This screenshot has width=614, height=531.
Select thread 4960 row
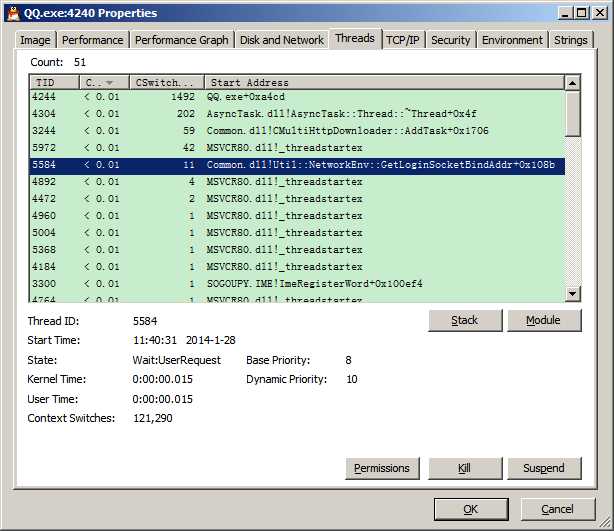[x=297, y=216]
